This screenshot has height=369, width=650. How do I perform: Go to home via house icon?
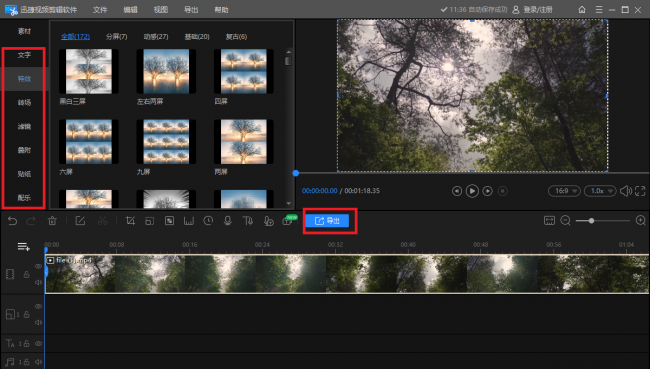(582, 10)
